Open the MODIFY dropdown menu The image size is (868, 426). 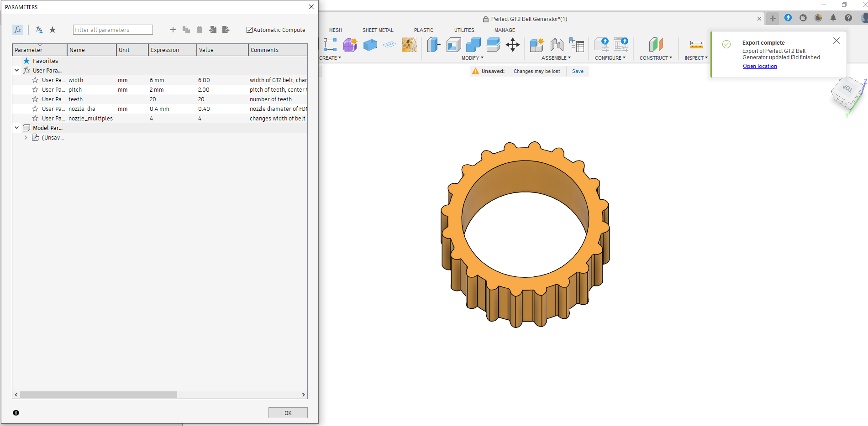473,58
